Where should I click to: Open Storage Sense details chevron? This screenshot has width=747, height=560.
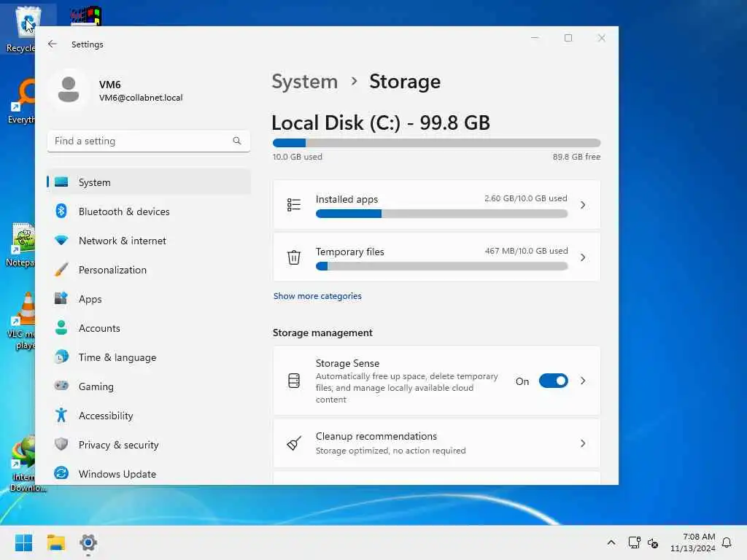(x=583, y=381)
